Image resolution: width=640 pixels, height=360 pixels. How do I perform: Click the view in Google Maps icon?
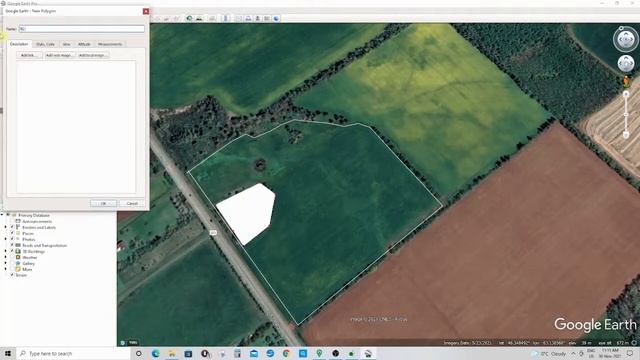[x=267, y=18]
